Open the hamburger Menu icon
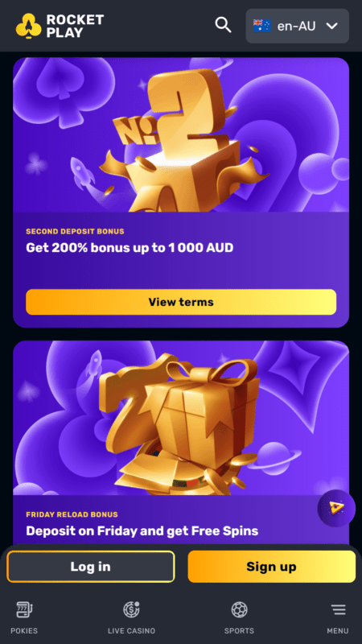Screen dimensions: 362x644 coord(338,610)
